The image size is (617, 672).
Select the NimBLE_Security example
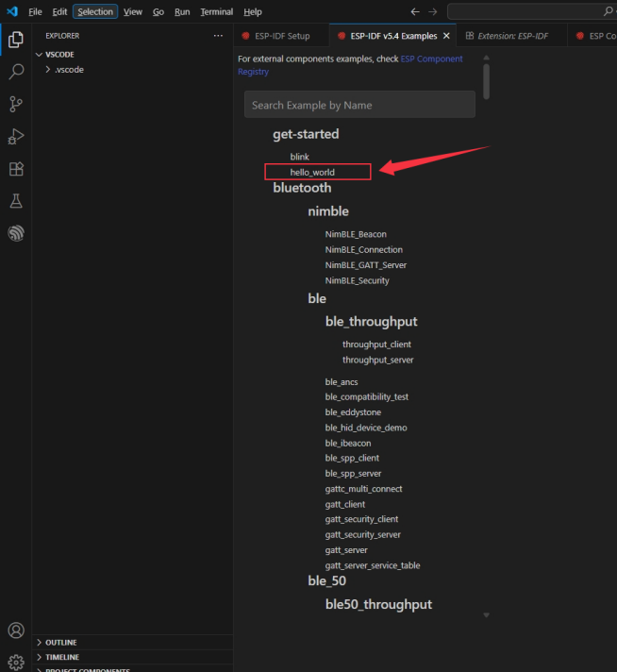pyautogui.click(x=357, y=280)
